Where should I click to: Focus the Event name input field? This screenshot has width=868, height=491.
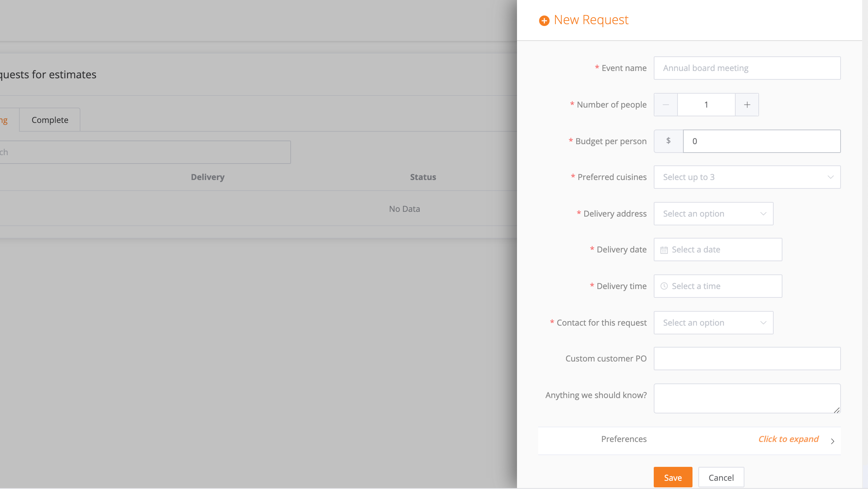747,68
